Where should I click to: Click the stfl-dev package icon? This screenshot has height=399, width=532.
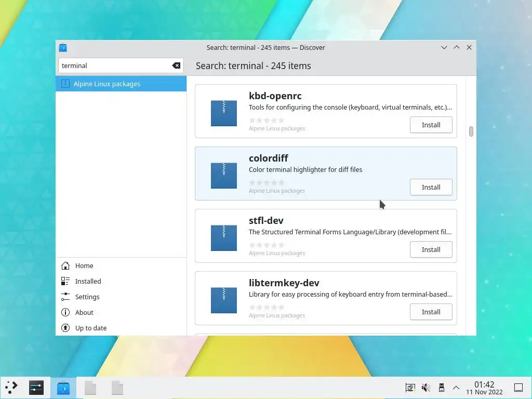[x=224, y=238]
